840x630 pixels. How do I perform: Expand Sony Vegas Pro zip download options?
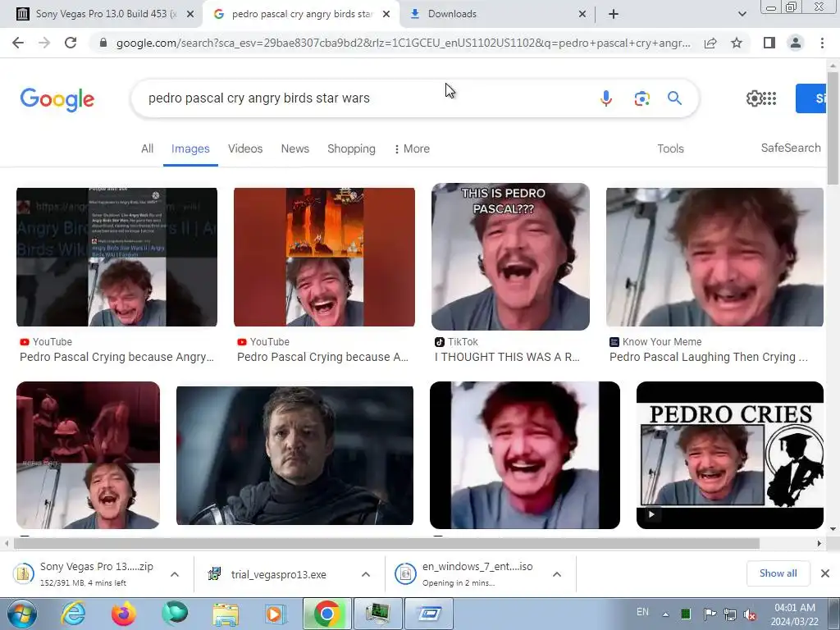(175, 574)
